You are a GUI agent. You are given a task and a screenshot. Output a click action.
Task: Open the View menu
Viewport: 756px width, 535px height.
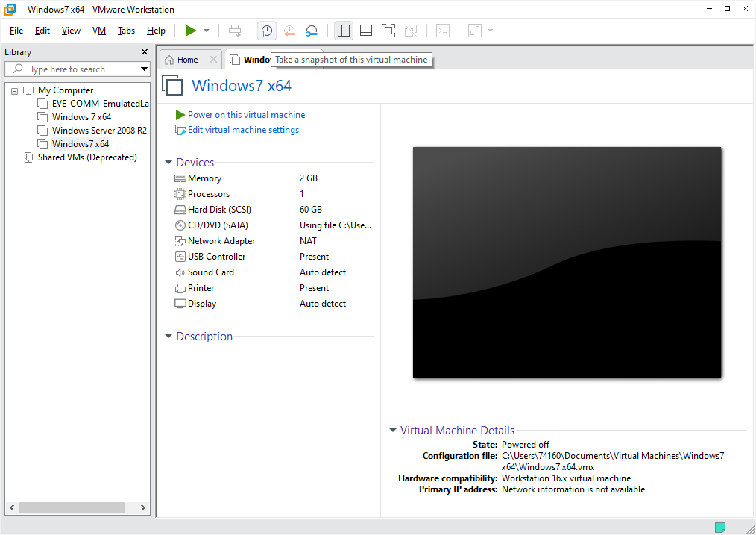pyautogui.click(x=71, y=31)
